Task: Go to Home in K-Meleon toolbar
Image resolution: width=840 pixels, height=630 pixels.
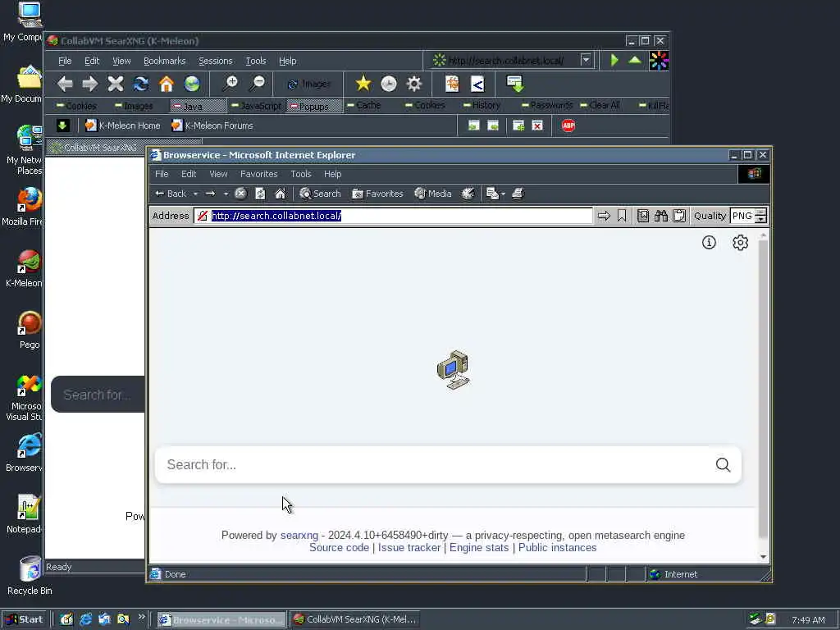Action: click(x=167, y=84)
